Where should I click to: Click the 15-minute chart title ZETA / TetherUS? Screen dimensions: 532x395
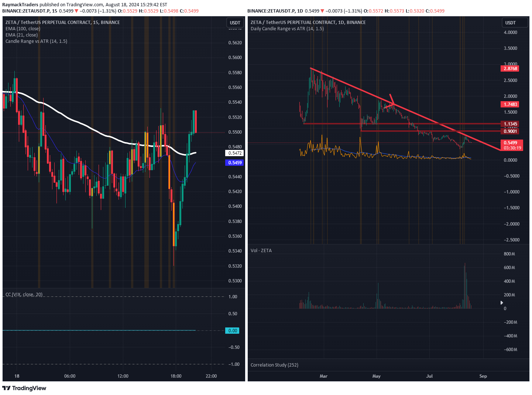[63, 23]
